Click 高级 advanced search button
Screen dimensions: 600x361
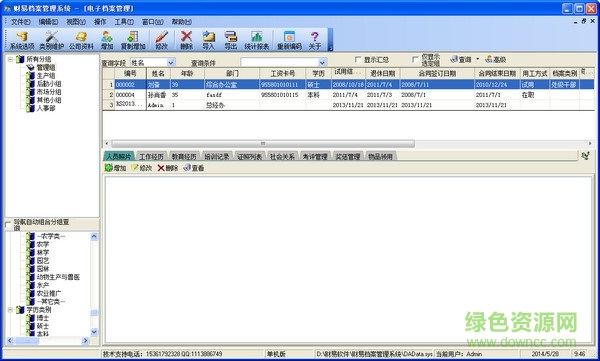pos(496,59)
